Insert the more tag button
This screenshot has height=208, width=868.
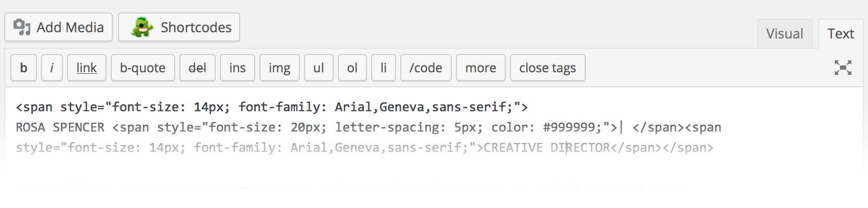click(481, 68)
